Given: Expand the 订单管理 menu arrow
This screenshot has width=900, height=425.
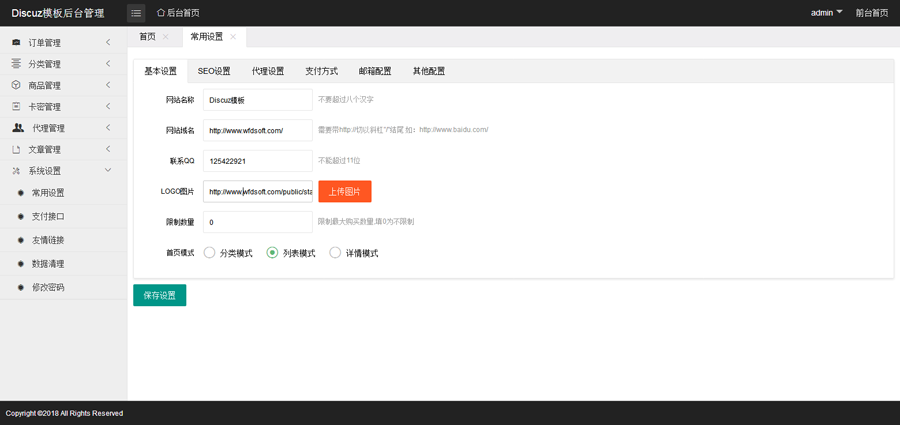Looking at the screenshot, I should [x=108, y=42].
